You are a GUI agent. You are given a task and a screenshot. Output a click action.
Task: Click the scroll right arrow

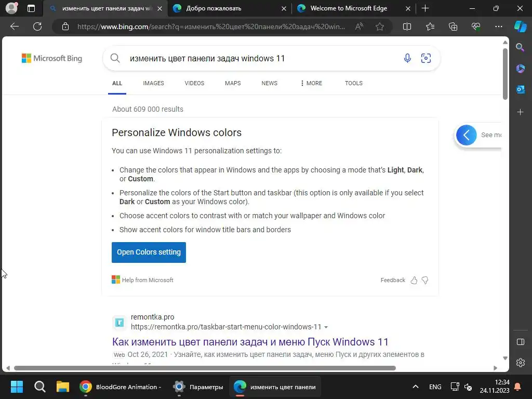coord(495,368)
